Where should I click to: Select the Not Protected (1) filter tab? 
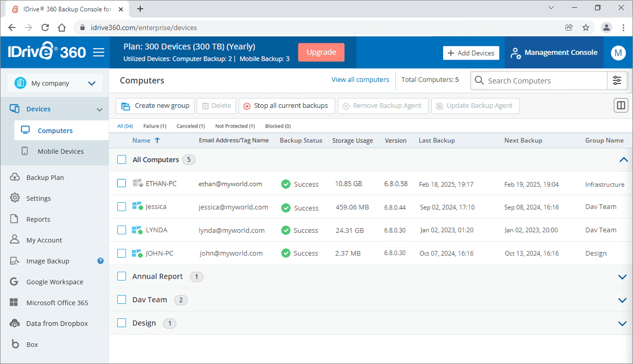[235, 126]
